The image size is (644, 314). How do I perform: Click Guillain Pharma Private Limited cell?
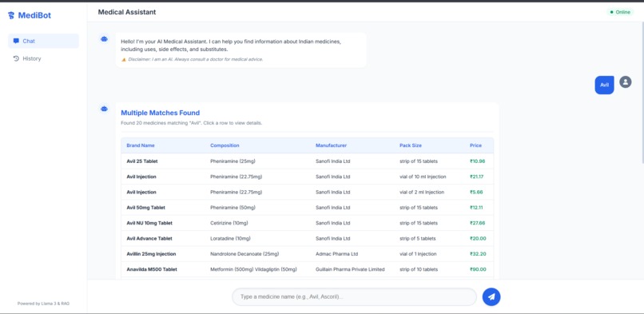click(350, 270)
